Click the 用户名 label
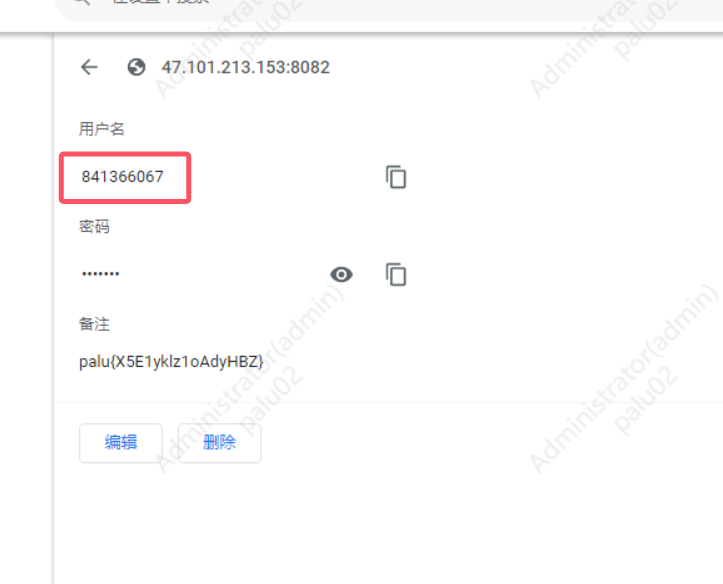Screen dimensions: 723x584 [x=101, y=129]
